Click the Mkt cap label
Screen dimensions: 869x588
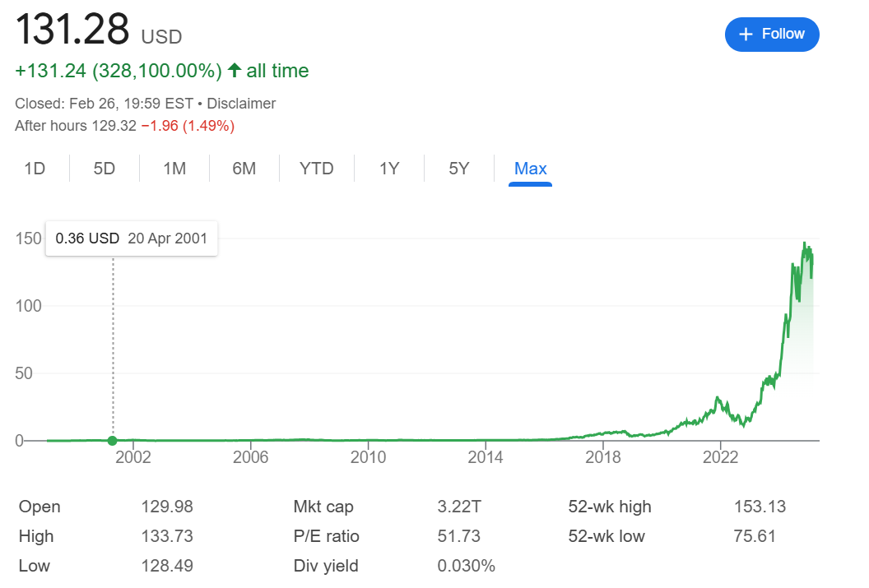point(323,507)
